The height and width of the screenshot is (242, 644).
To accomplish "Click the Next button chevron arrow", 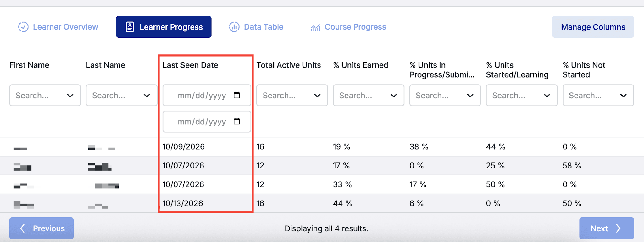I will (x=618, y=228).
